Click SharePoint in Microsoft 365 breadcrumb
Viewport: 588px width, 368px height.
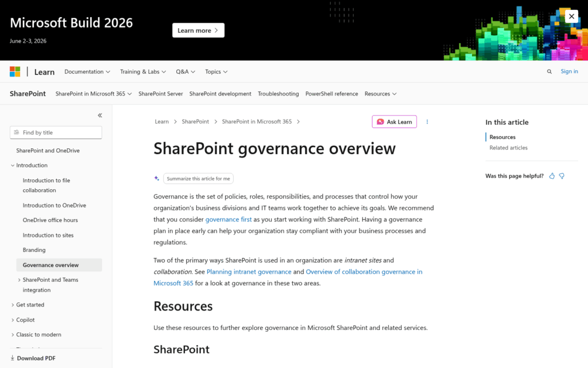[x=257, y=122]
